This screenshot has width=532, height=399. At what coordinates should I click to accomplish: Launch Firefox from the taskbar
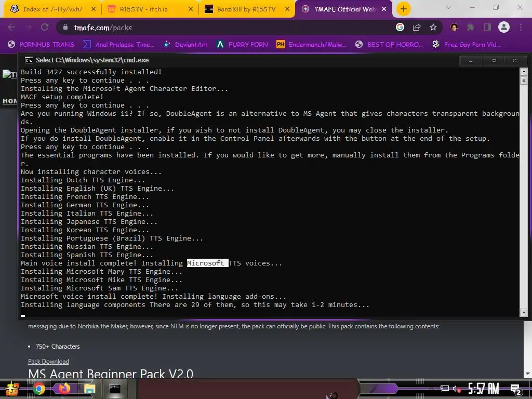click(x=64, y=389)
